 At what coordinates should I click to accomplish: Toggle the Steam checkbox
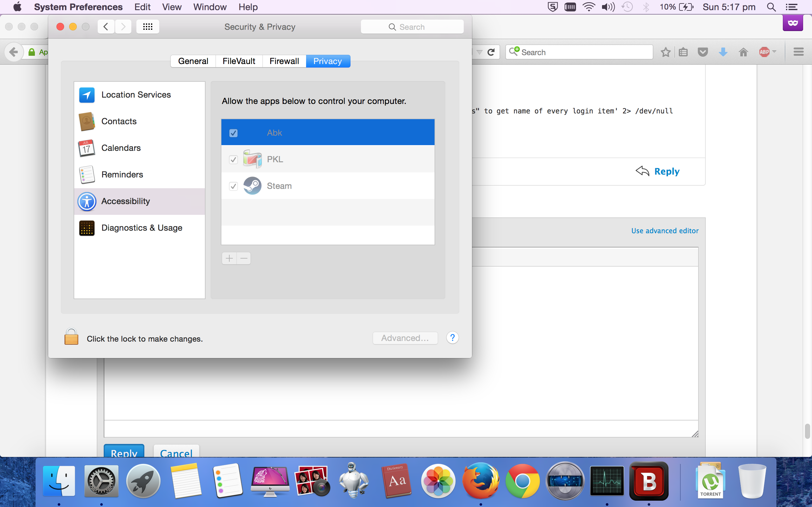point(233,186)
